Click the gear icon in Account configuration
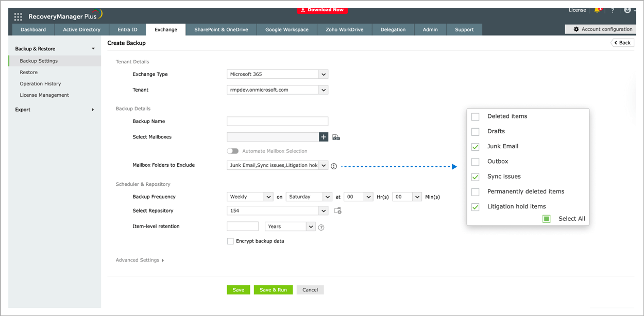The width and height of the screenshot is (644, 316). 576,29
